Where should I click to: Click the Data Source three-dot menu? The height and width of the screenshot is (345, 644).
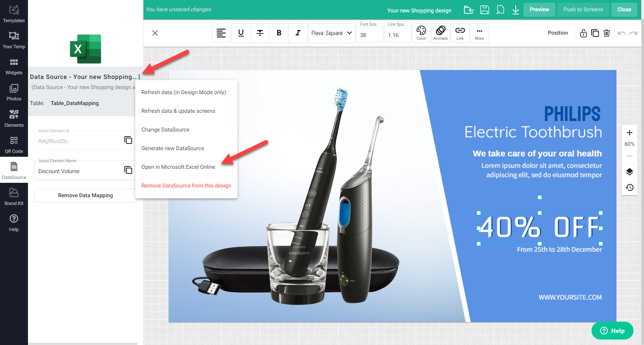(139, 77)
